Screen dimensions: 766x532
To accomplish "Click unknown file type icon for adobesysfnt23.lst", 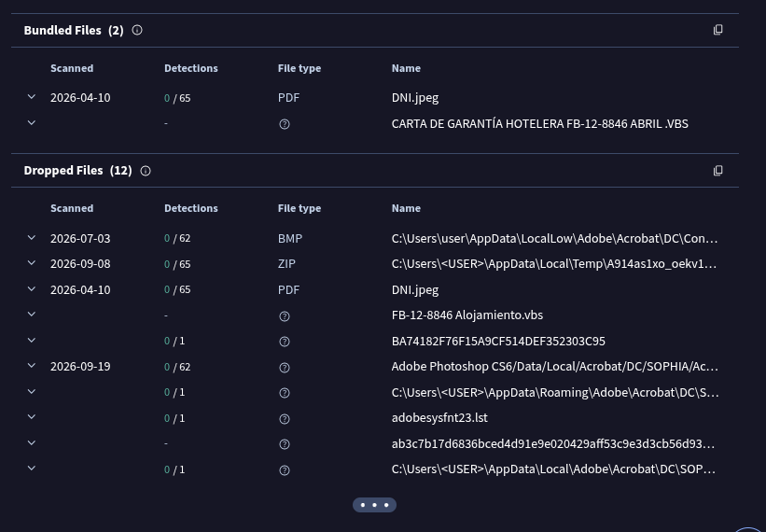I will pos(285,419).
